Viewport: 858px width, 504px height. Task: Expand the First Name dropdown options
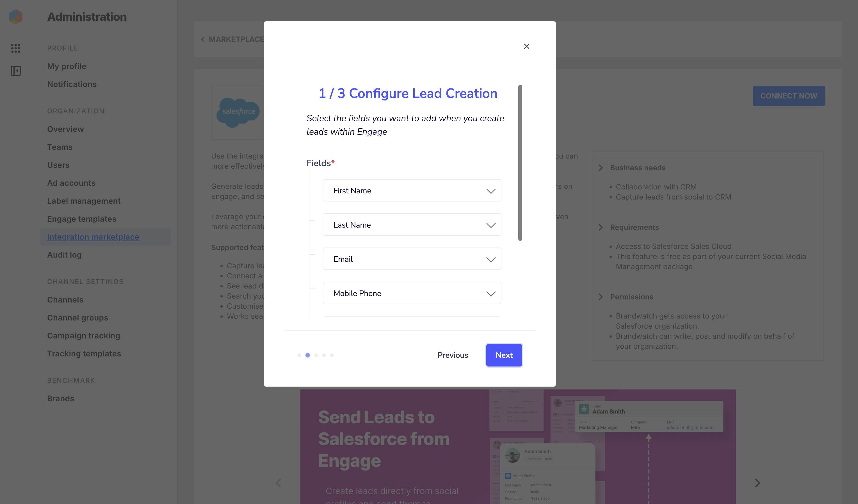click(x=491, y=191)
